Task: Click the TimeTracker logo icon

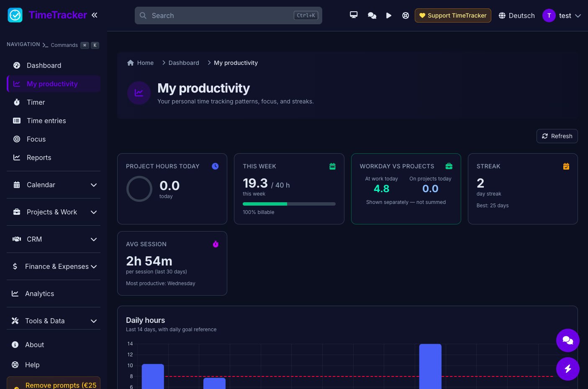Action: 15,15
